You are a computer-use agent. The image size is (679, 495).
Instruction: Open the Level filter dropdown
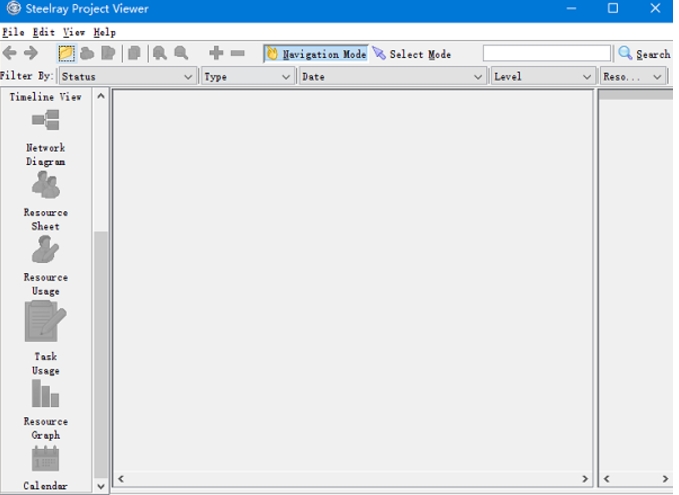point(542,77)
